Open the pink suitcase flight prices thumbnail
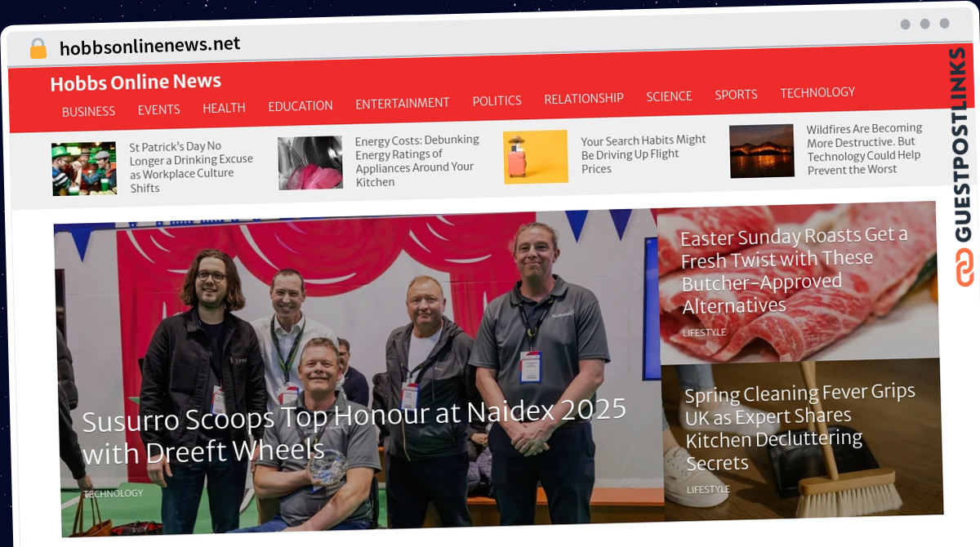Image resolution: width=980 pixels, height=547 pixels. tap(536, 157)
